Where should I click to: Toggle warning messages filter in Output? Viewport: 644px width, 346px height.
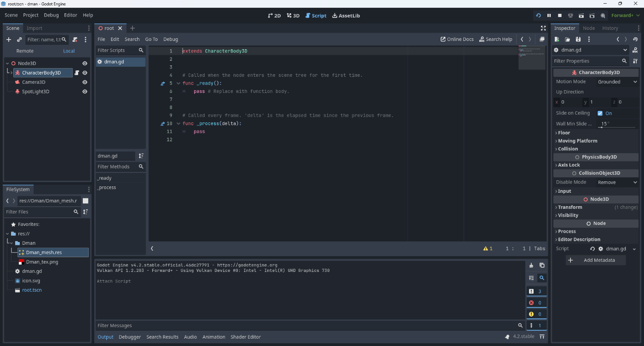point(537,314)
